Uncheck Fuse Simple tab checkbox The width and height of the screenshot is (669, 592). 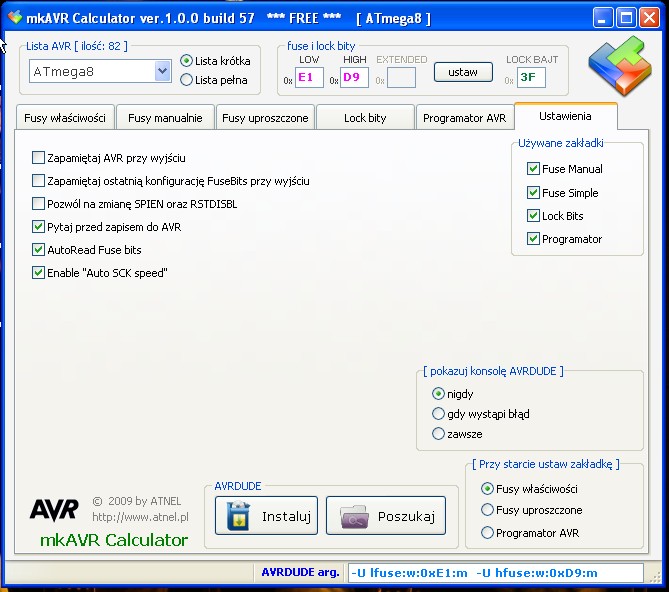[533, 192]
